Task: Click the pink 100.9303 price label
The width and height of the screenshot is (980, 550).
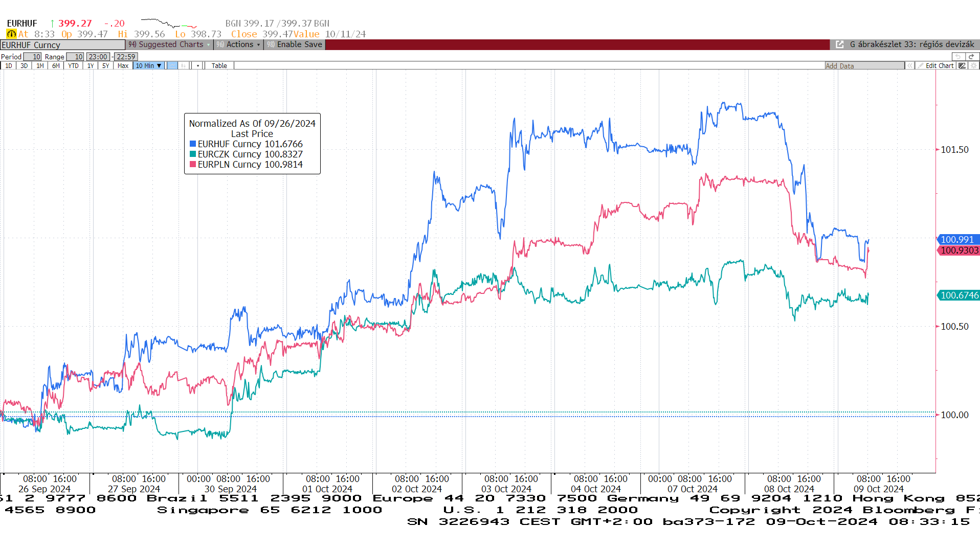Action: coord(958,250)
